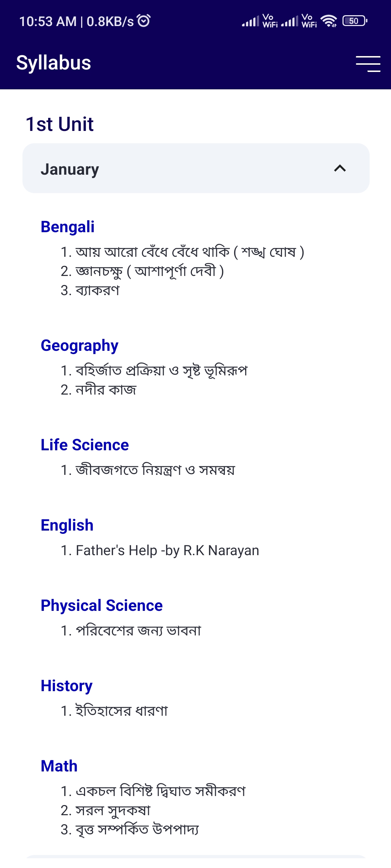The height and width of the screenshot is (868, 391).
Task: Select the Math subject heading
Action: pos(59,766)
